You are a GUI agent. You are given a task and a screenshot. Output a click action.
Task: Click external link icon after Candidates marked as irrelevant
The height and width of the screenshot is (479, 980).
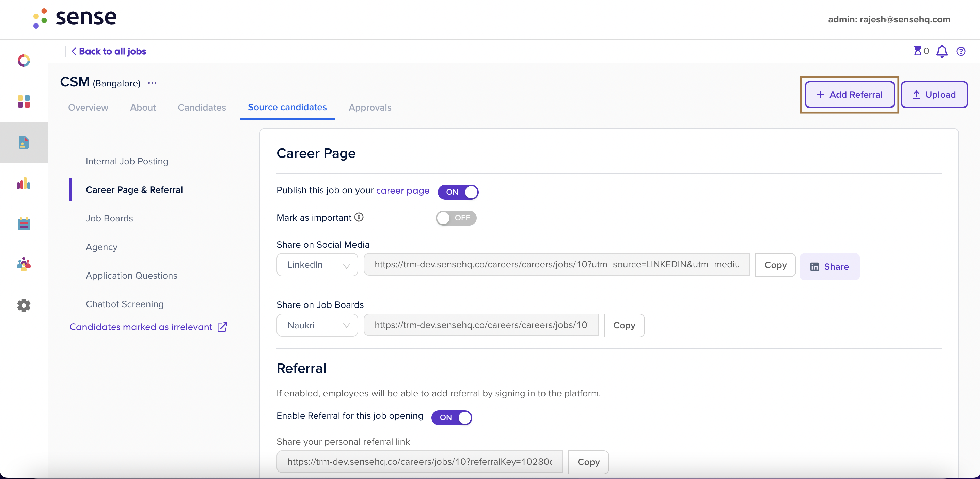click(x=222, y=327)
